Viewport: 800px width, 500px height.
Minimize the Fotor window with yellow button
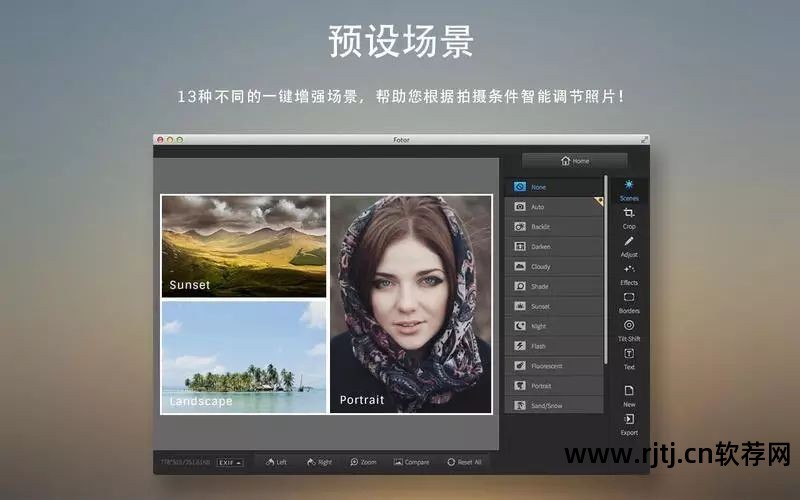coord(170,140)
